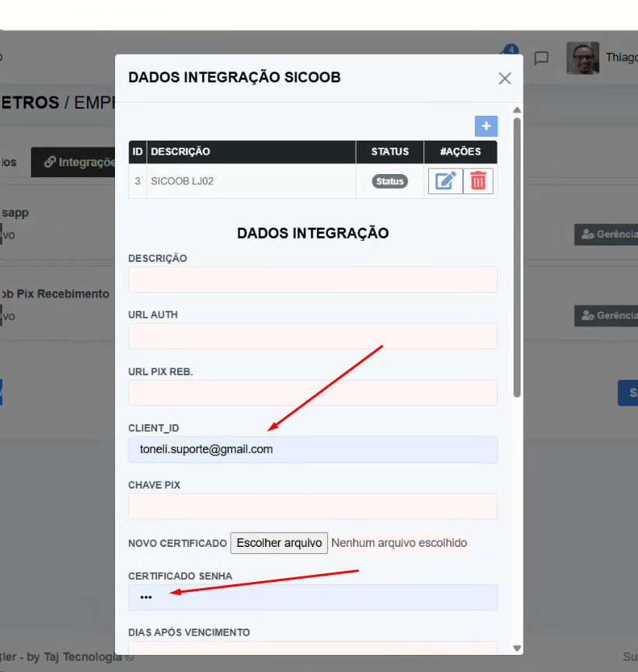The width and height of the screenshot is (638, 672).
Task: Delete SICOOB LJ02 with the trash icon
Action: [478, 181]
